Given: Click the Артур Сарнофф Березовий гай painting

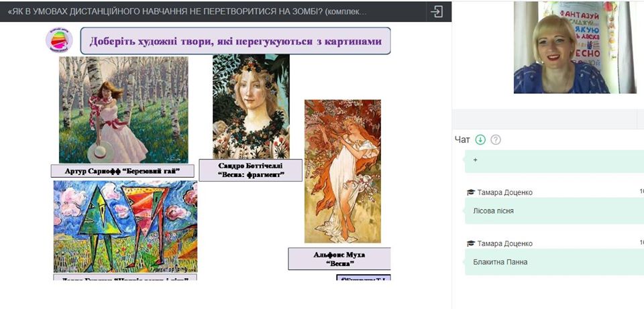Looking at the screenshot, I should pyautogui.click(x=123, y=110).
